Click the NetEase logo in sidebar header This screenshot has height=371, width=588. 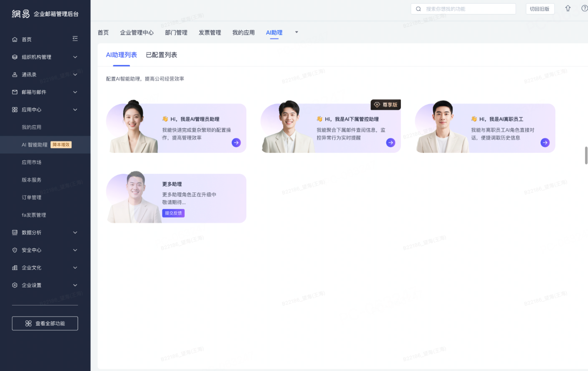[21, 14]
